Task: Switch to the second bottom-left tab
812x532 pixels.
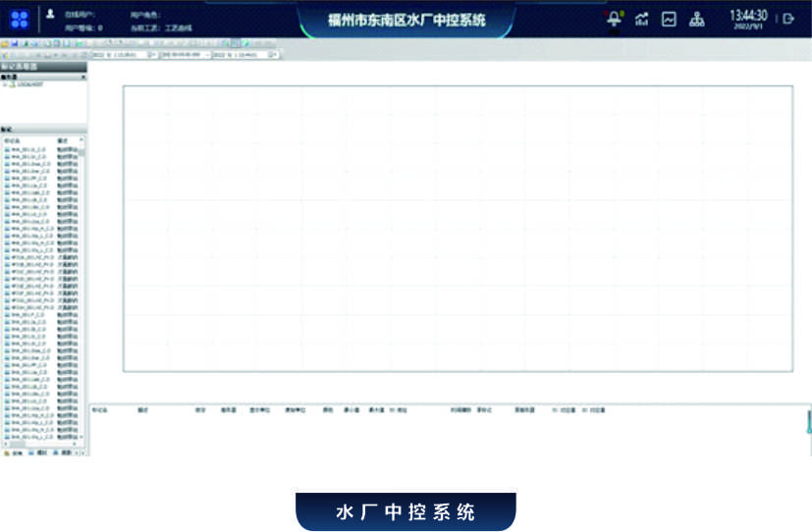Action: click(x=39, y=453)
